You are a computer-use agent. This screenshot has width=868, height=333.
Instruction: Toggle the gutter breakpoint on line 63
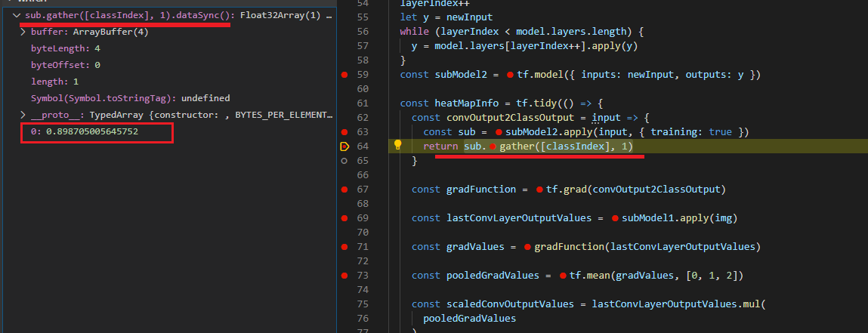click(344, 131)
